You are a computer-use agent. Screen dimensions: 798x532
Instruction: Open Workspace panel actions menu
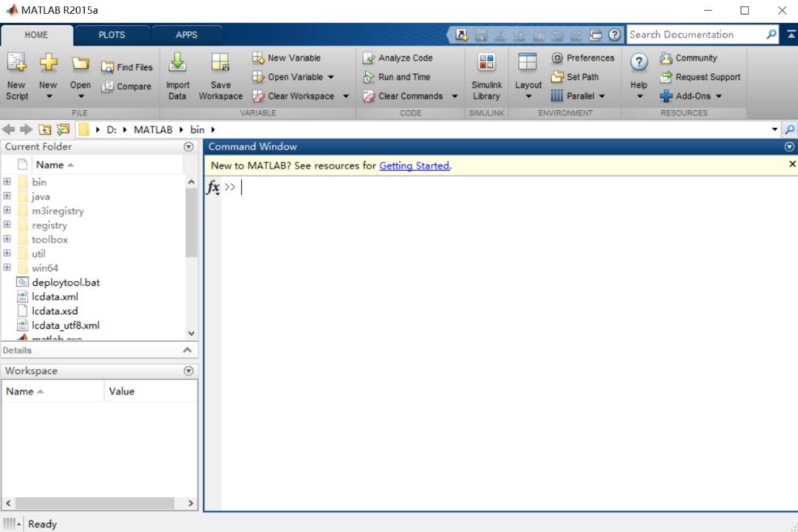click(x=189, y=371)
